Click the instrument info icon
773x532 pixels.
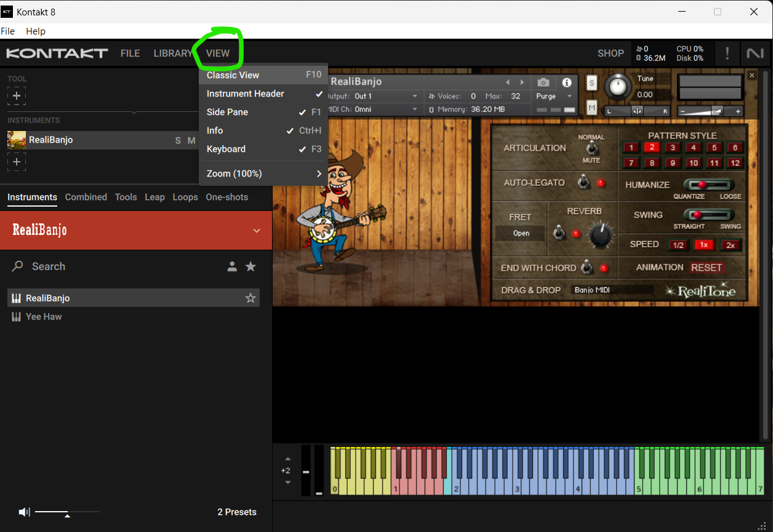click(x=567, y=82)
